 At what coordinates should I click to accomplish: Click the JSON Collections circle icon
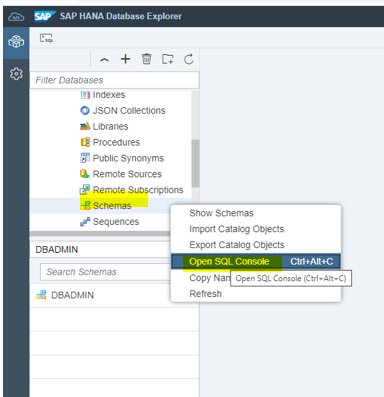85,110
